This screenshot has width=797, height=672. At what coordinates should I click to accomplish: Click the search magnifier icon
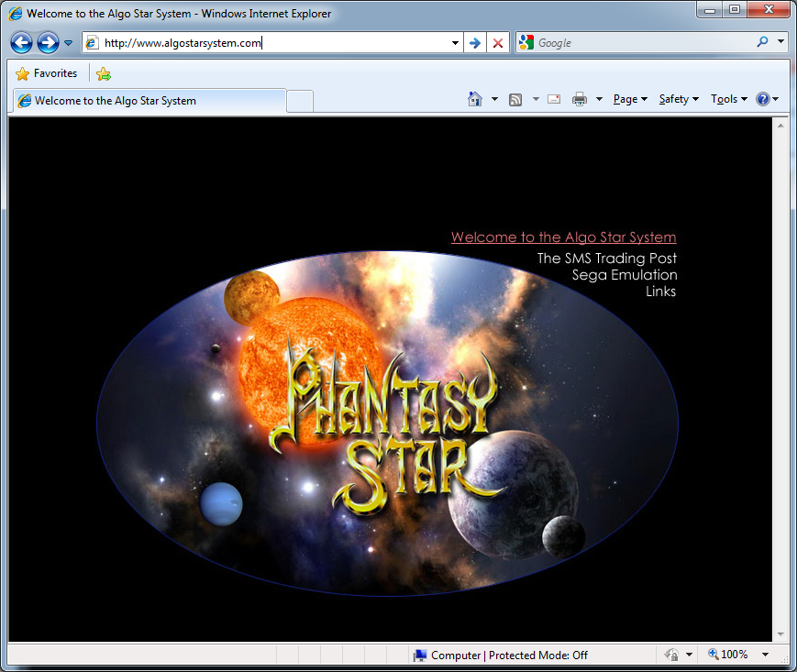pos(762,42)
